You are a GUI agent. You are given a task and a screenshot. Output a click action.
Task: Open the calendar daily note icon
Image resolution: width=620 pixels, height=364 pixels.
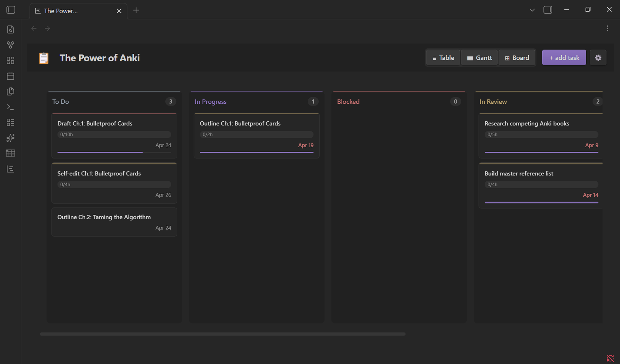(x=11, y=76)
